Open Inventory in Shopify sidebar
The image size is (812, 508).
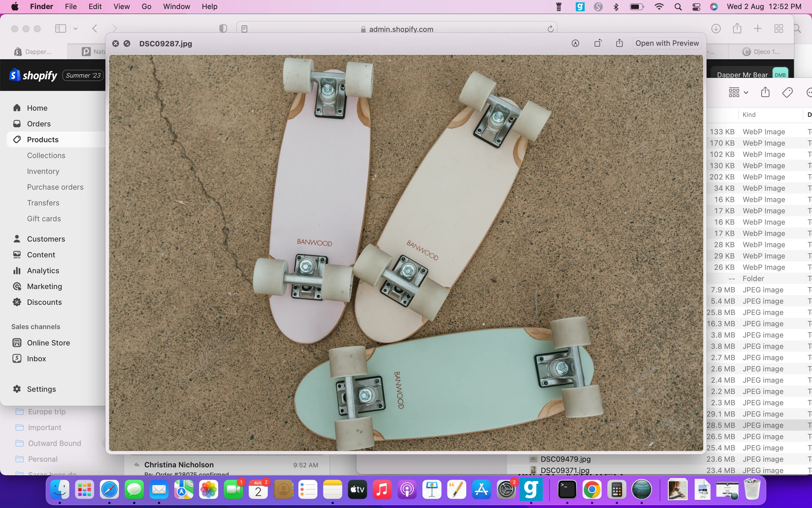43,171
